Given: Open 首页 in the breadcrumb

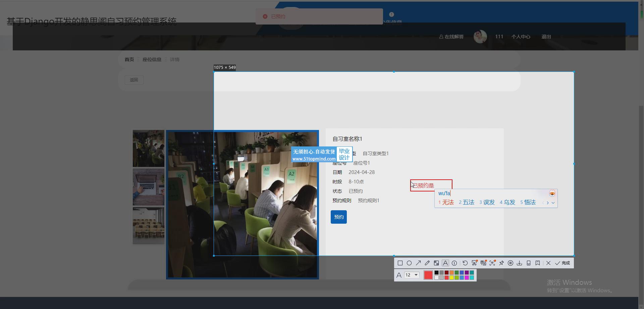Looking at the screenshot, I should coord(129,59).
